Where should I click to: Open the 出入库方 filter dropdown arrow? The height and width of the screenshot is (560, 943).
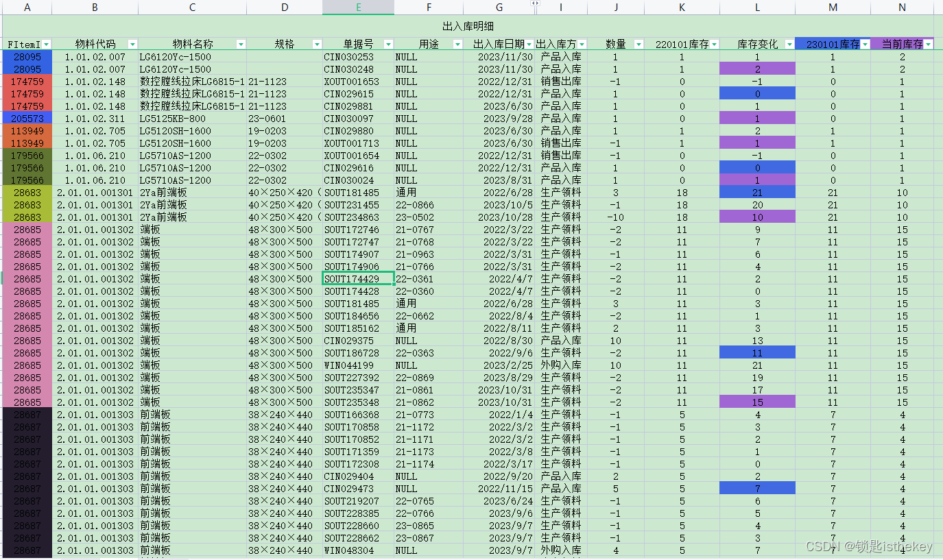coord(582,44)
